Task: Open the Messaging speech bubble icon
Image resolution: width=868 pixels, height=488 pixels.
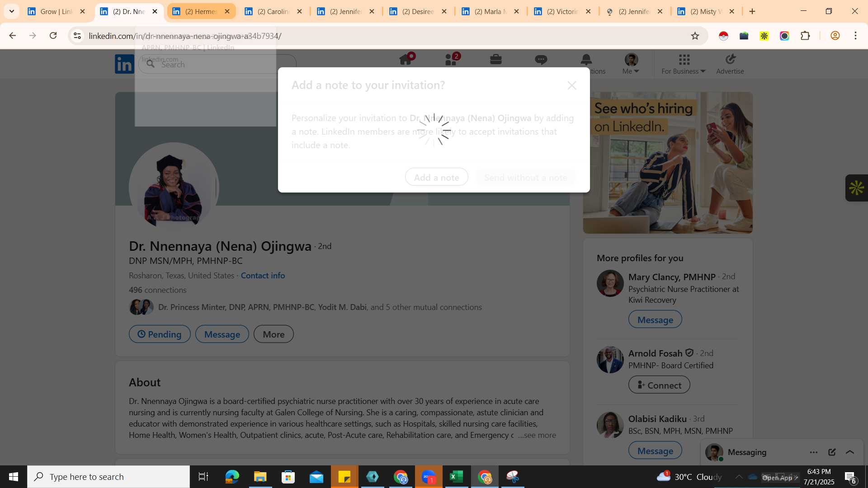Action: tap(541, 60)
